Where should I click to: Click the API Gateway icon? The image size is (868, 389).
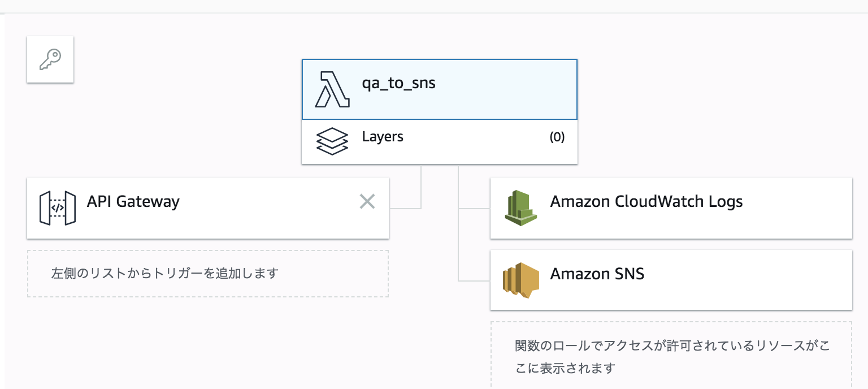coord(58,209)
